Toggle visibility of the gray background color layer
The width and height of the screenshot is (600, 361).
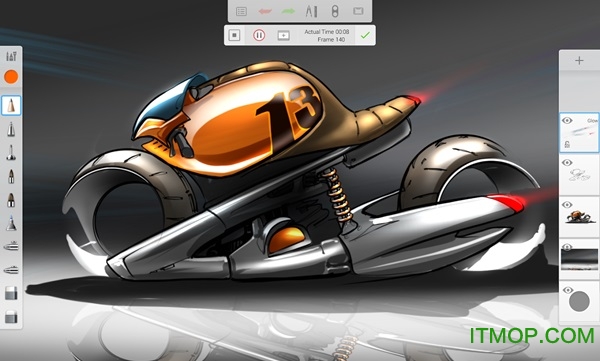point(567,290)
